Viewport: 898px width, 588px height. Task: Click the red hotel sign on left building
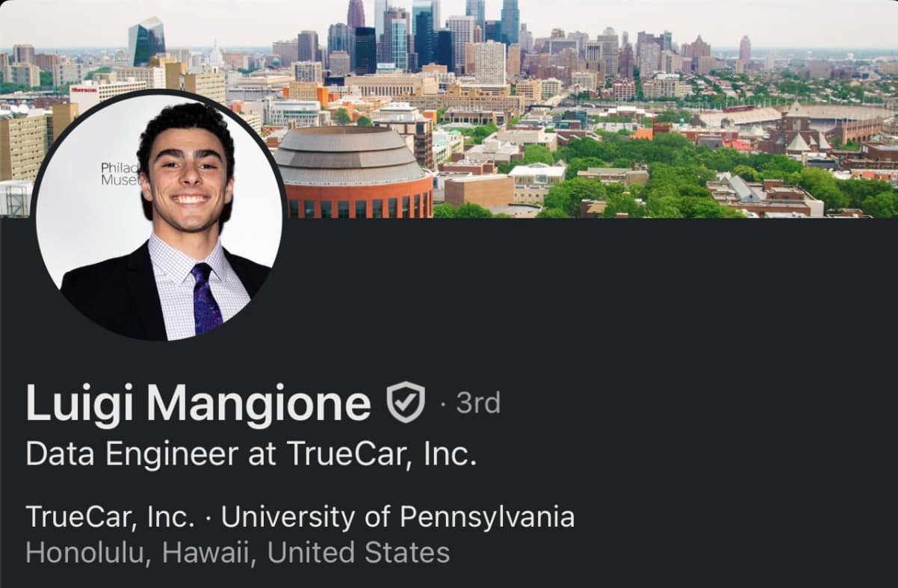(84, 89)
